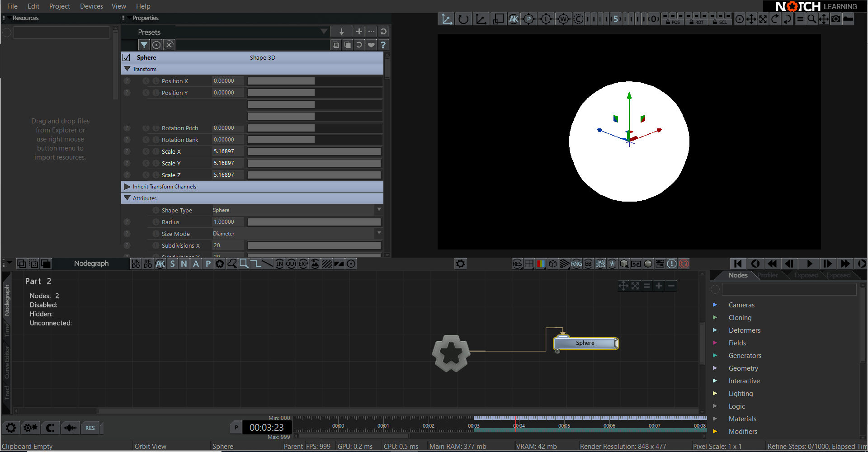Click the Radius slider bar

point(314,222)
